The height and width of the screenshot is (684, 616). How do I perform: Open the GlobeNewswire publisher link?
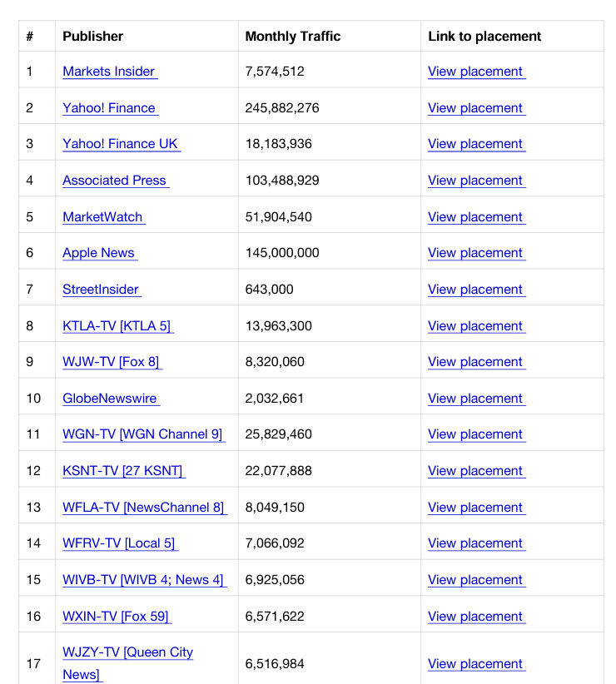(112, 399)
